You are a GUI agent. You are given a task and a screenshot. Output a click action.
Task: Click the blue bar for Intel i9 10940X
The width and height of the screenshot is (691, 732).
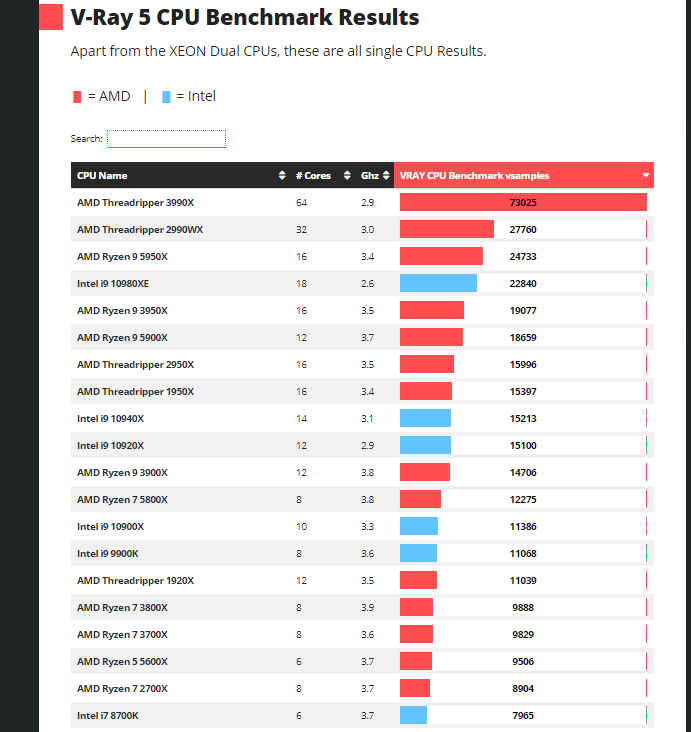tap(425, 419)
